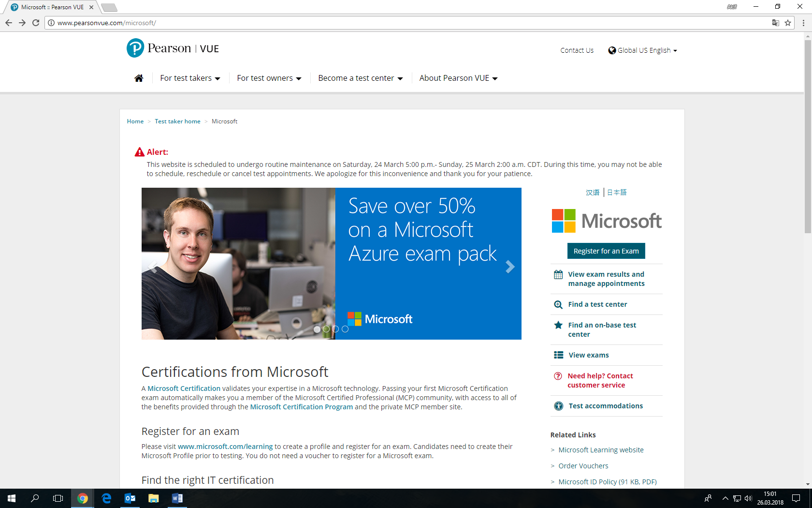Select the second carousel slide dot
The width and height of the screenshot is (812, 508).
pyautogui.click(x=326, y=329)
